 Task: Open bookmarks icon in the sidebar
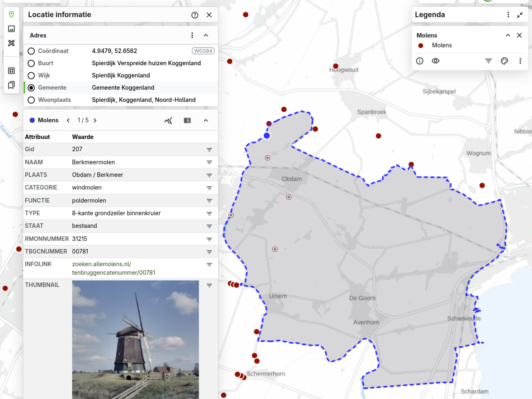point(12,85)
